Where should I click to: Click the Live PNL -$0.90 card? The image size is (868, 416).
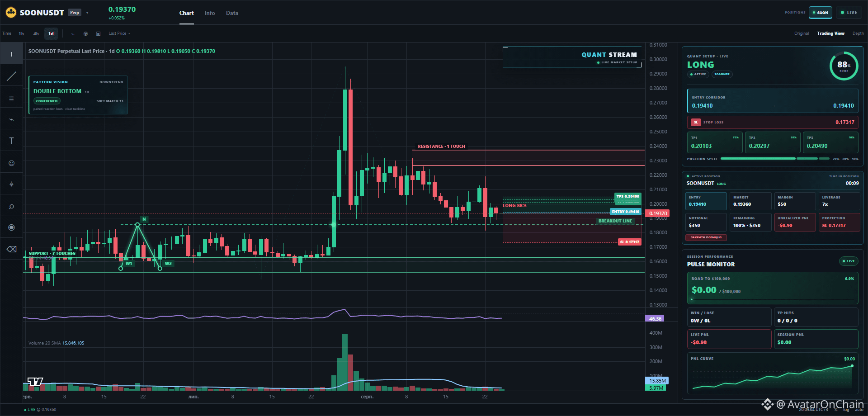point(729,339)
